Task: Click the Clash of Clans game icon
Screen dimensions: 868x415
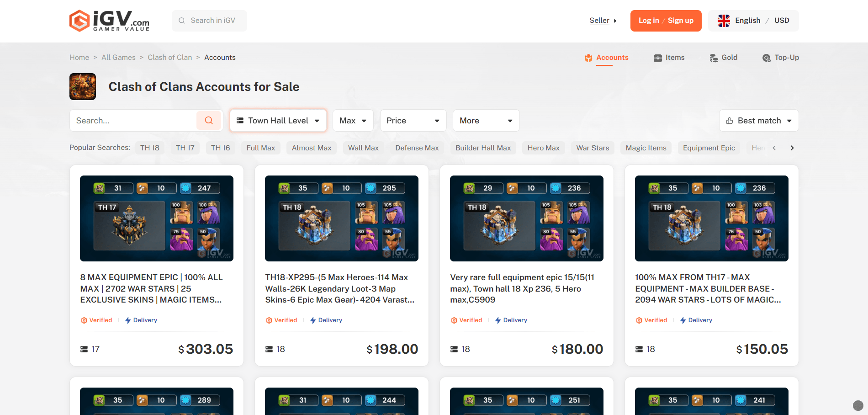Action: tap(83, 87)
